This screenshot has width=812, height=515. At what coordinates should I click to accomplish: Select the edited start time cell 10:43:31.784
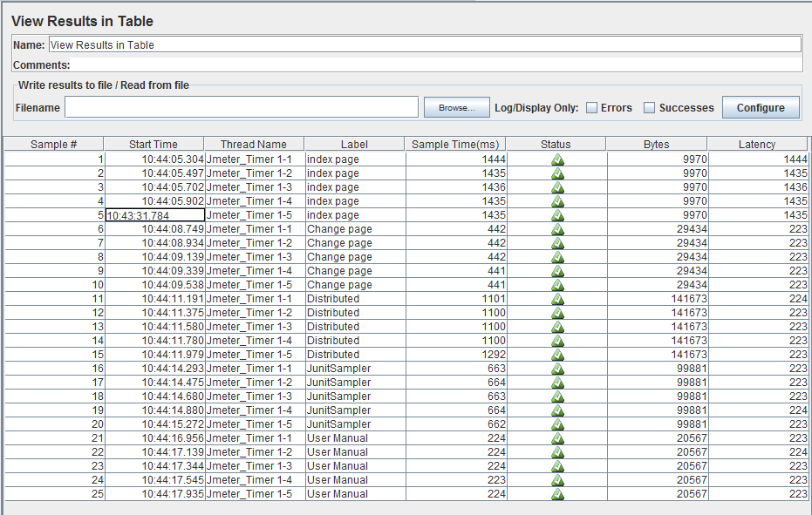155,215
